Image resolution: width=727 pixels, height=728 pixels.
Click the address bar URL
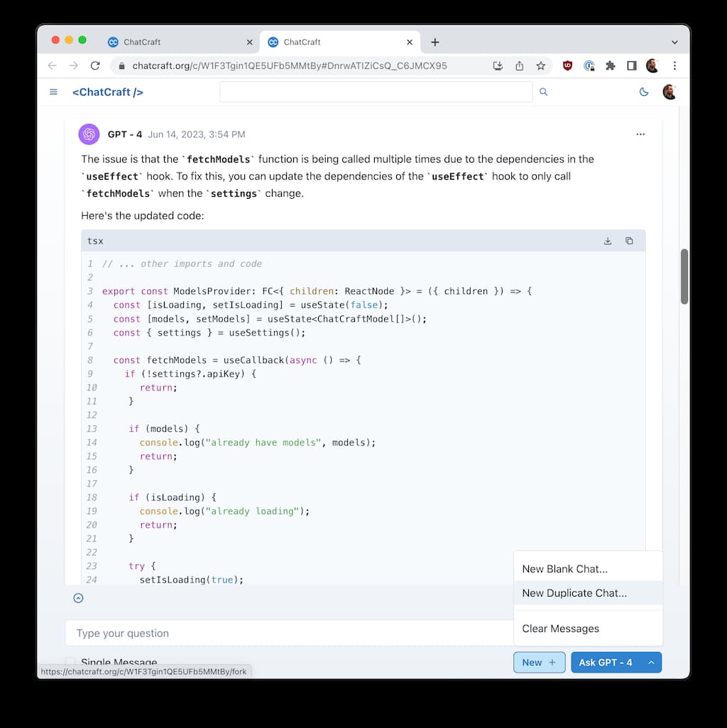click(x=289, y=65)
